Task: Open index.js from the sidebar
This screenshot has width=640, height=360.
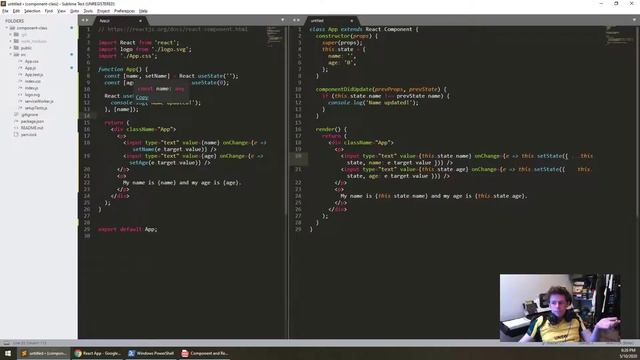Action: pyautogui.click(x=31, y=88)
